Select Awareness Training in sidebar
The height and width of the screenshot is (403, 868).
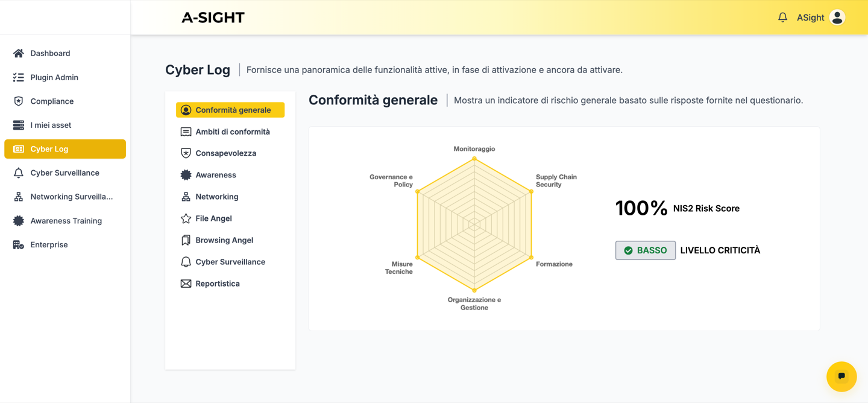66,221
